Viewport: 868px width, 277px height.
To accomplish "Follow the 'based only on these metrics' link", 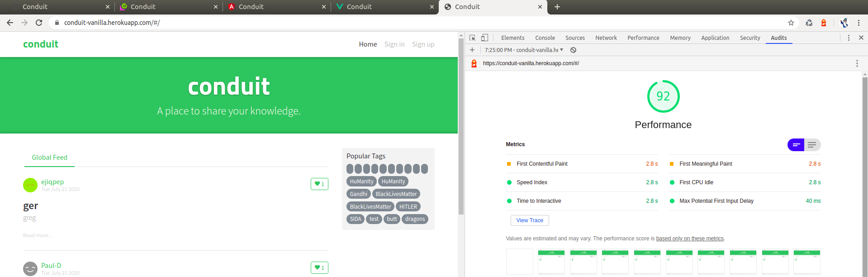I will (690, 239).
